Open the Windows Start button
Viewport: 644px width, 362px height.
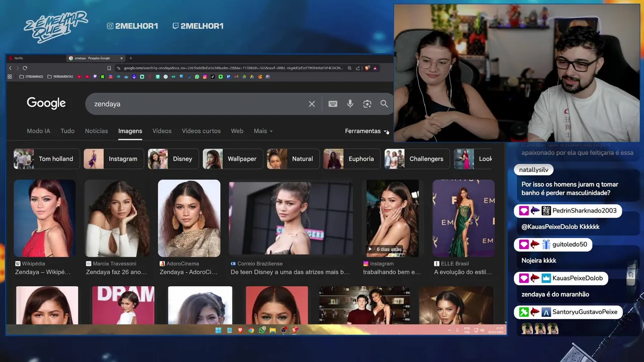coord(218,330)
